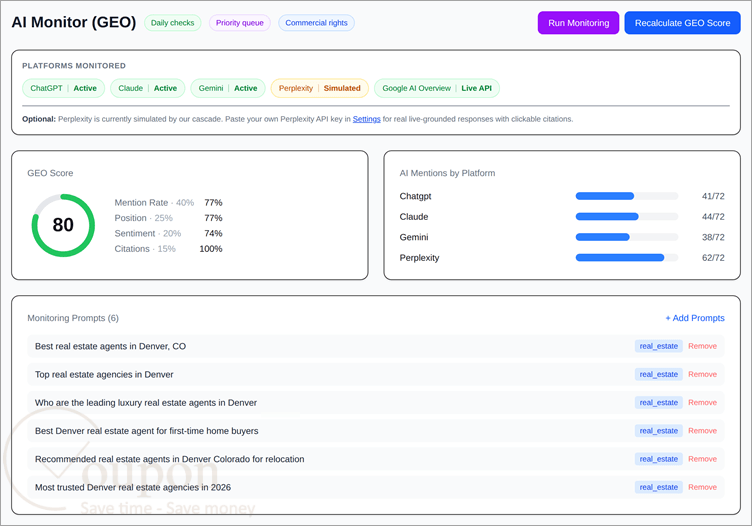Remove the 'first-time home buyers' prompt
This screenshot has height=526, width=752.
[x=702, y=431]
